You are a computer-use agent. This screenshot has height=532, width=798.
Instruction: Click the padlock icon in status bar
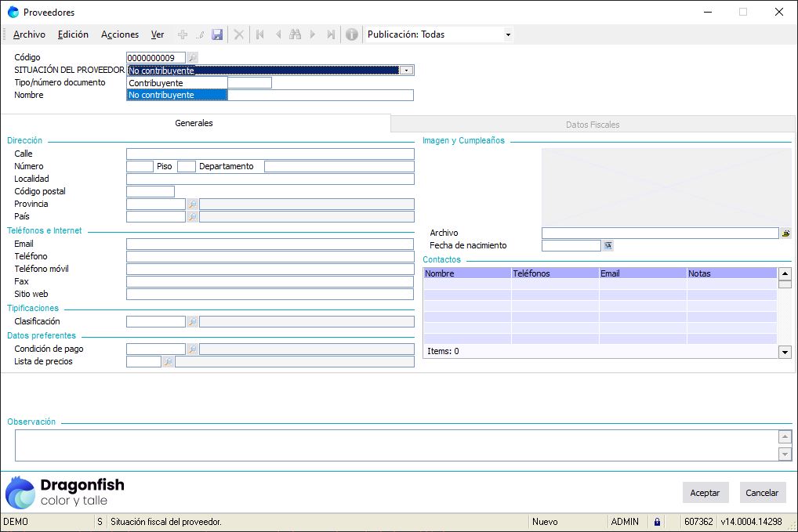657,522
